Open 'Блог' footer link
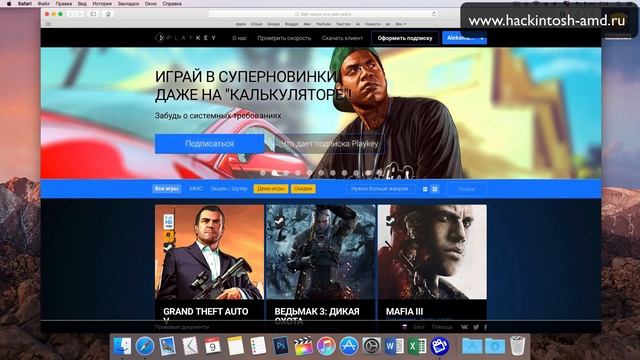 [x=419, y=327]
